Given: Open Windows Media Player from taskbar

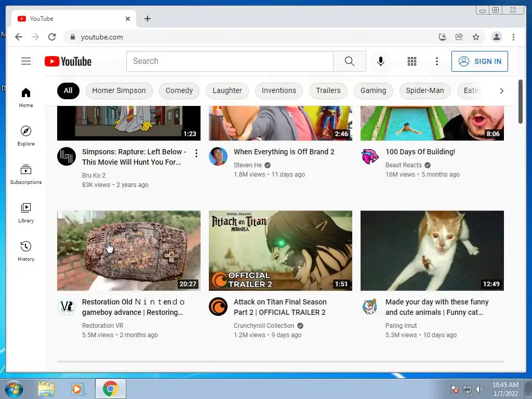Looking at the screenshot, I should click(77, 389).
